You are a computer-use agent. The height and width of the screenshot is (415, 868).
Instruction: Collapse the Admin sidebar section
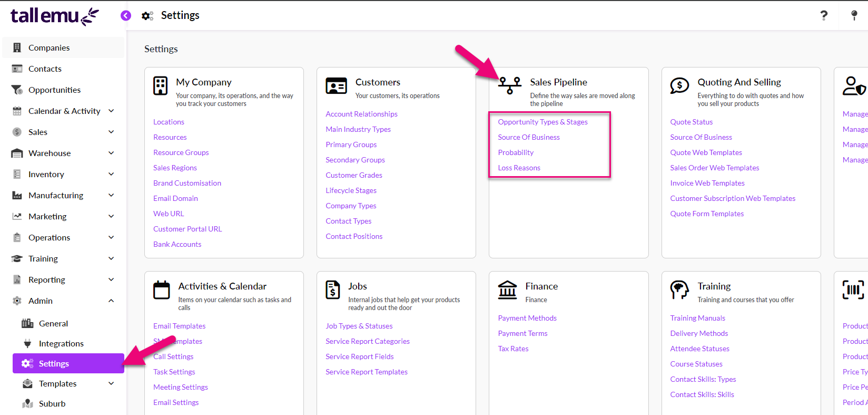pos(111,301)
